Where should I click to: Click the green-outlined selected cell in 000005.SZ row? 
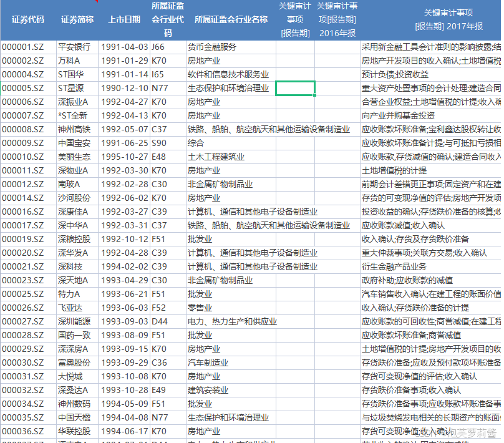[x=295, y=89]
